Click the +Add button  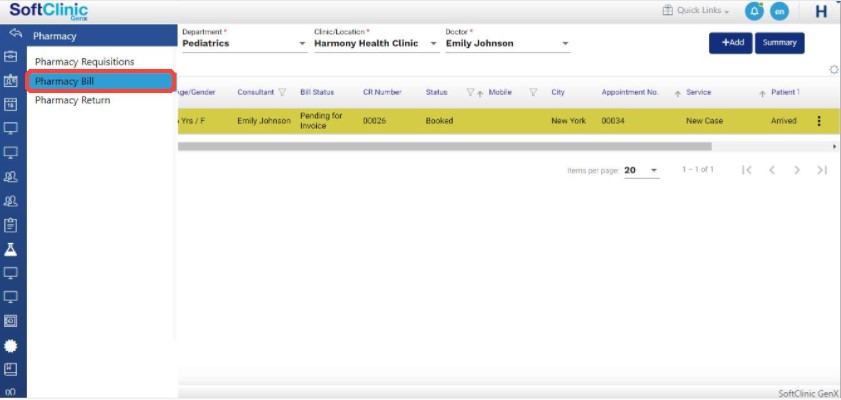pos(730,43)
